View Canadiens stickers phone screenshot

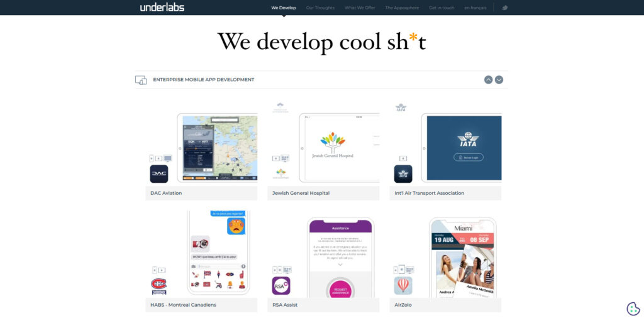pyautogui.click(x=218, y=253)
